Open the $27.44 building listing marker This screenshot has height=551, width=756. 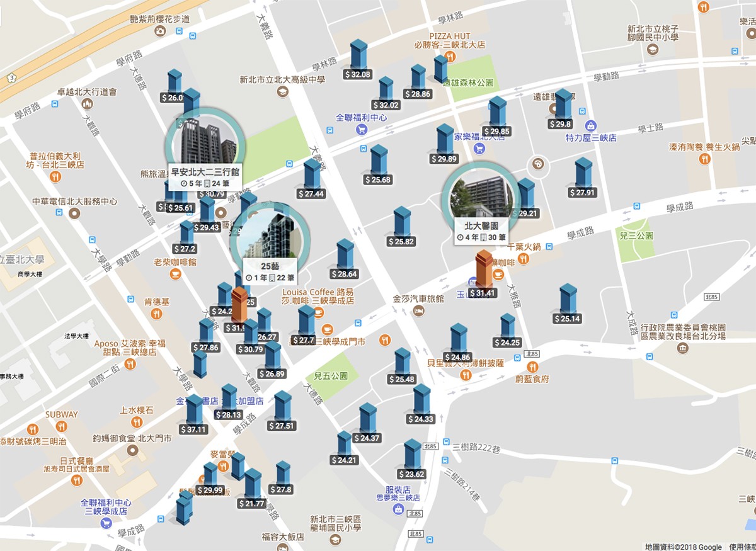tap(312, 179)
